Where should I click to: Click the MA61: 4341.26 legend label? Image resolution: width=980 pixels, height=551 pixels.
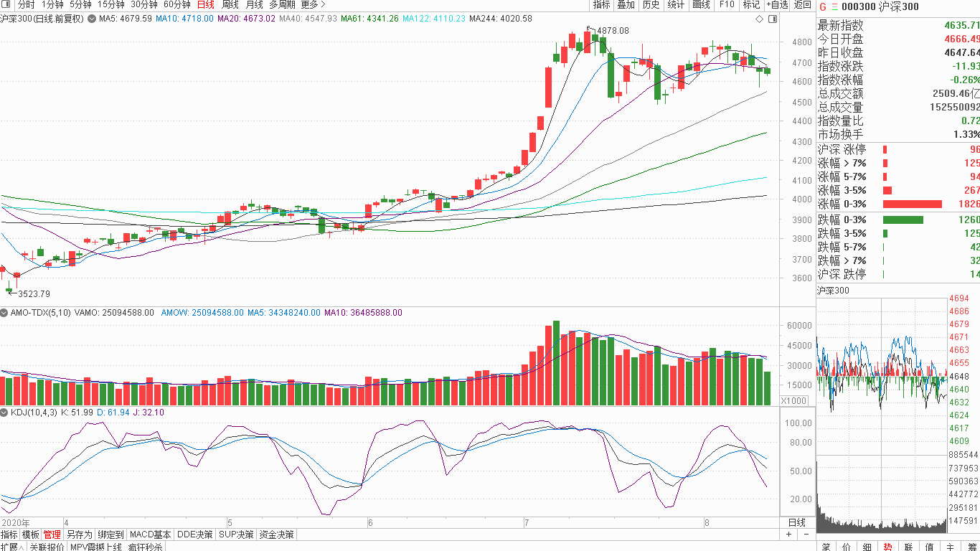pyautogui.click(x=370, y=19)
